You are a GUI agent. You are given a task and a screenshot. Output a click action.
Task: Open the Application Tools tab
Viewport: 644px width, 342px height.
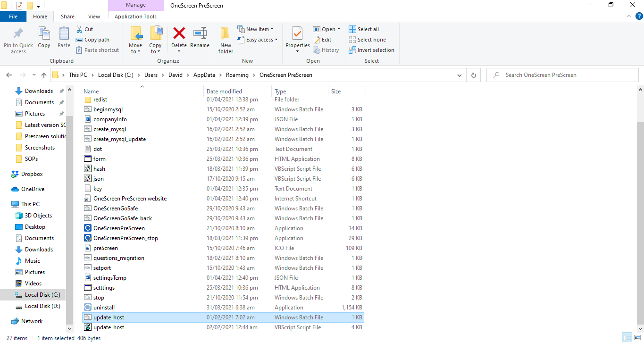[x=136, y=17]
